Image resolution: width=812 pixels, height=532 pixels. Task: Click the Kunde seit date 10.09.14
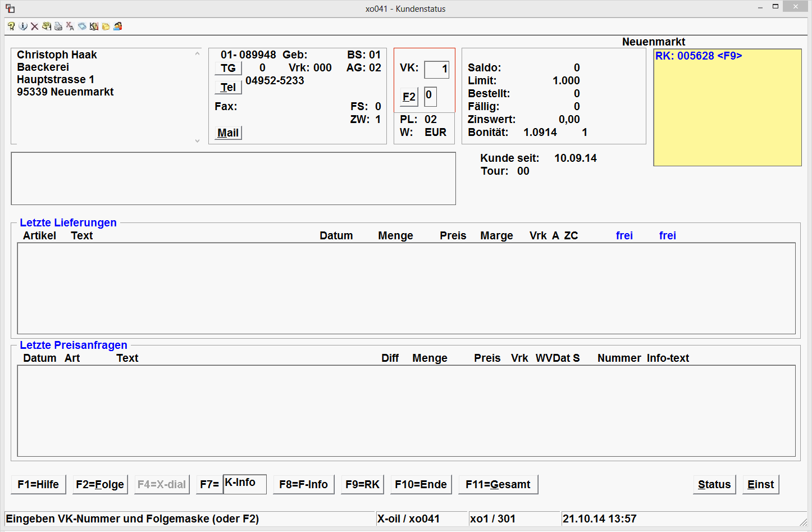point(576,158)
